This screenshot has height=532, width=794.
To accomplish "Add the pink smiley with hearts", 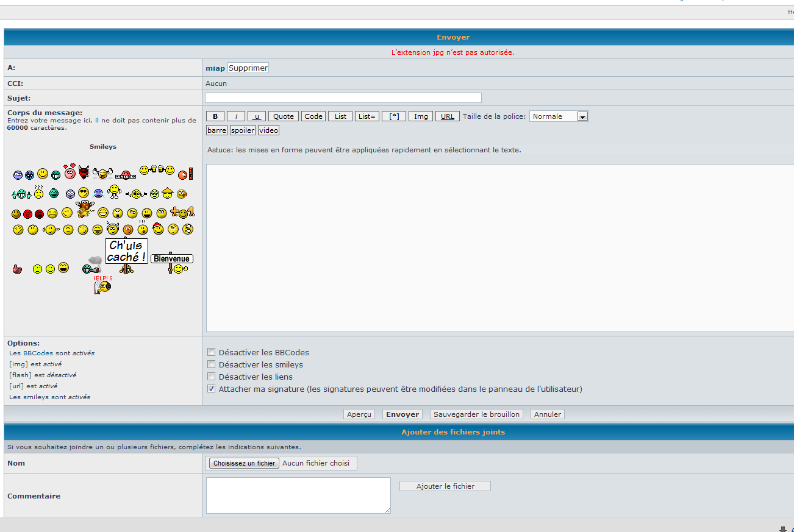I will (70, 172).
